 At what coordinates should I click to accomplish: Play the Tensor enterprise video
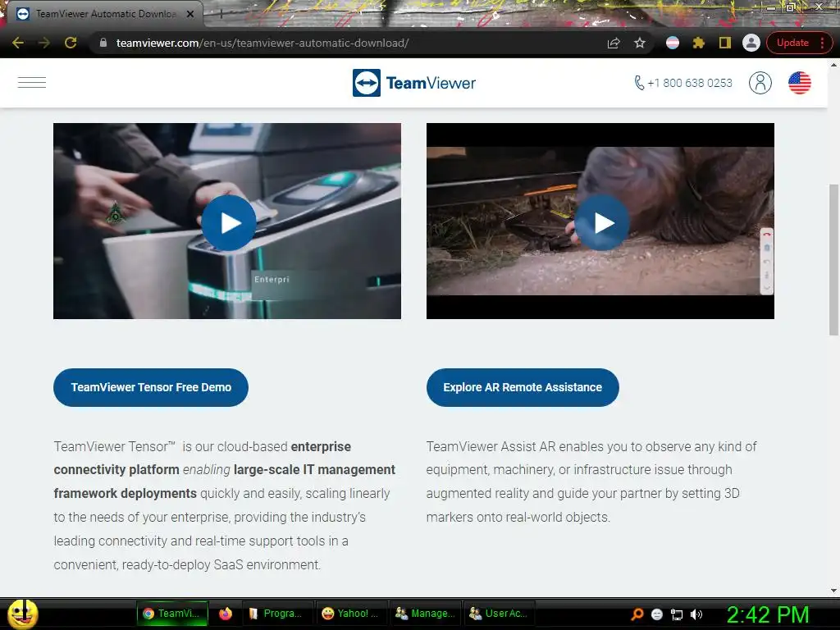pyautogui.click(x=229, y=223)
